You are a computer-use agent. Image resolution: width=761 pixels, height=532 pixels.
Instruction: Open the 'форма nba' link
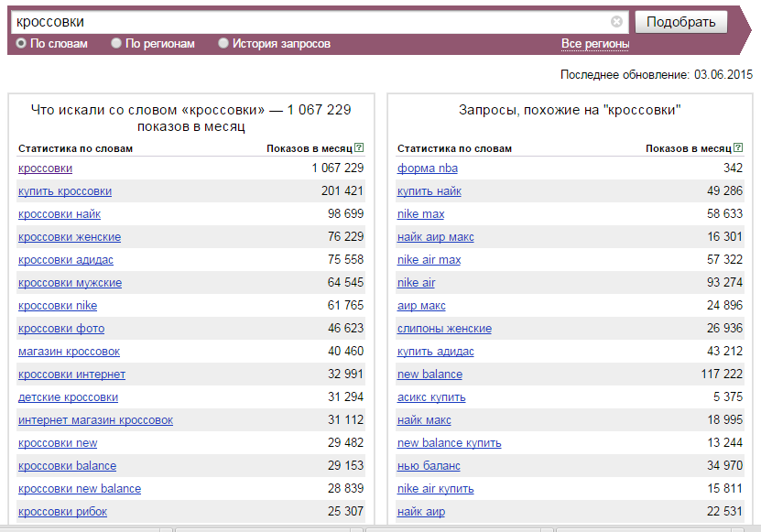point(427,168)
